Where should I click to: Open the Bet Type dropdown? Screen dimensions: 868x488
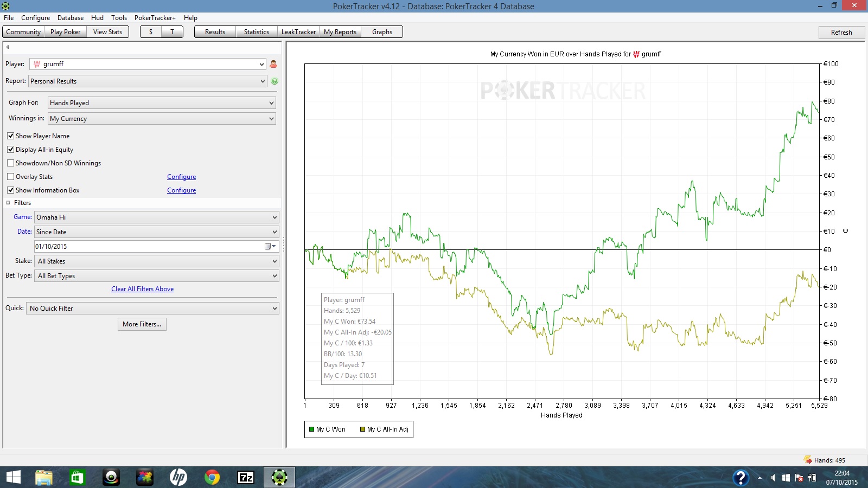tap(156, 276)
